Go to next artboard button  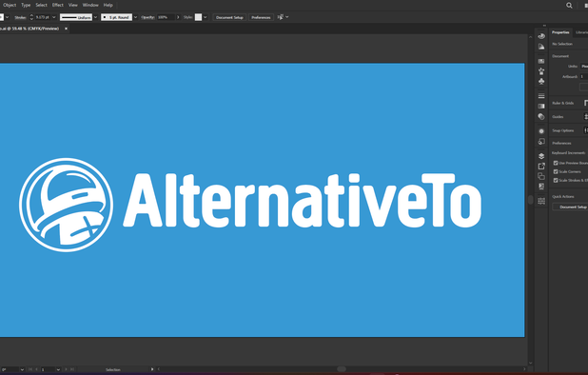point(66,369)
